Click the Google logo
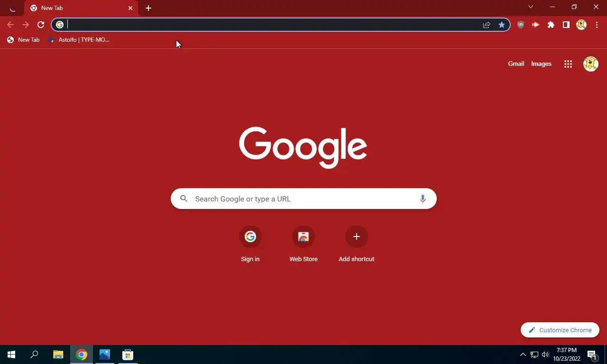The height and width of the screenshot is (364, 607). [x=303, y=147]
